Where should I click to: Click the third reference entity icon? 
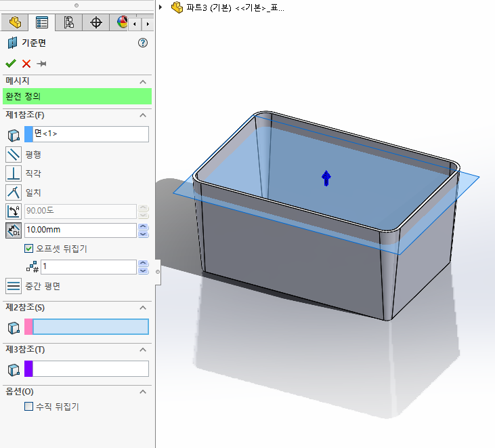coord(14,369)
